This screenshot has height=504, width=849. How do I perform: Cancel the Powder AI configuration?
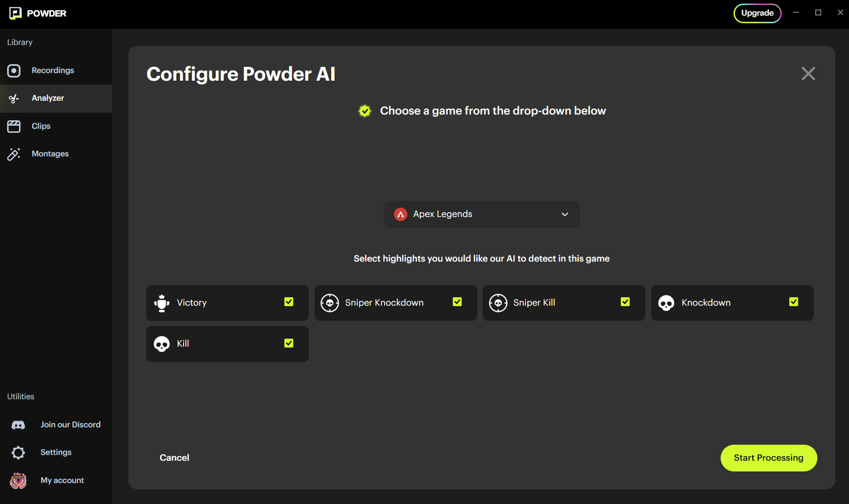[175, 458]
